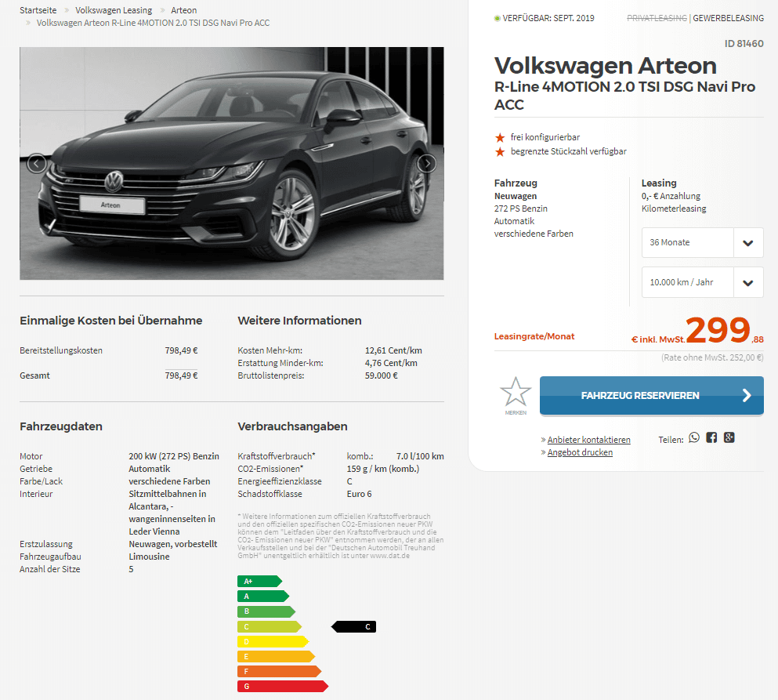
Task: Click the 159 g / km (komb.) value
Action: [383, 469]
